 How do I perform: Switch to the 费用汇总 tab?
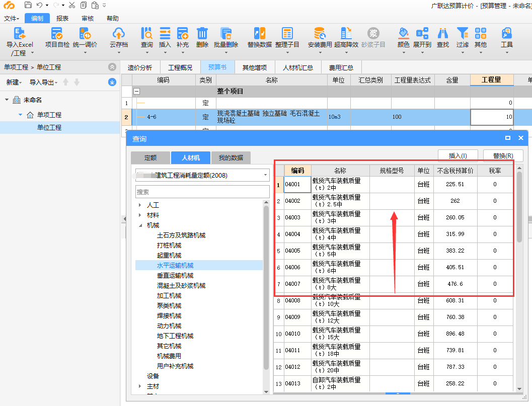pyautogui.click(x=341, y=67)
